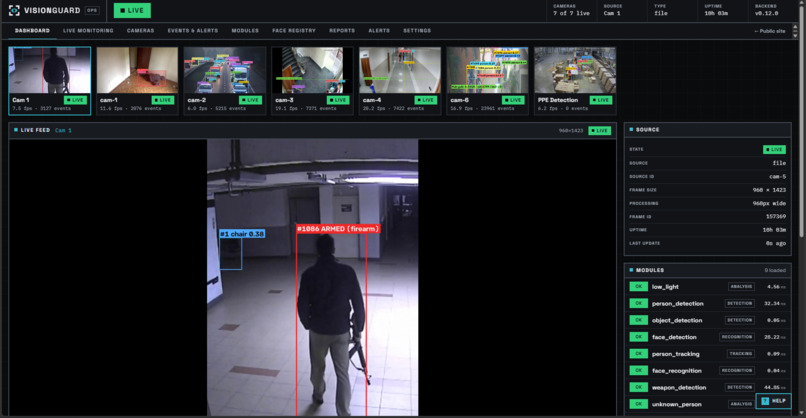Switch to the Live Monitoring tab
806x418 pixels.
[88, 31]
